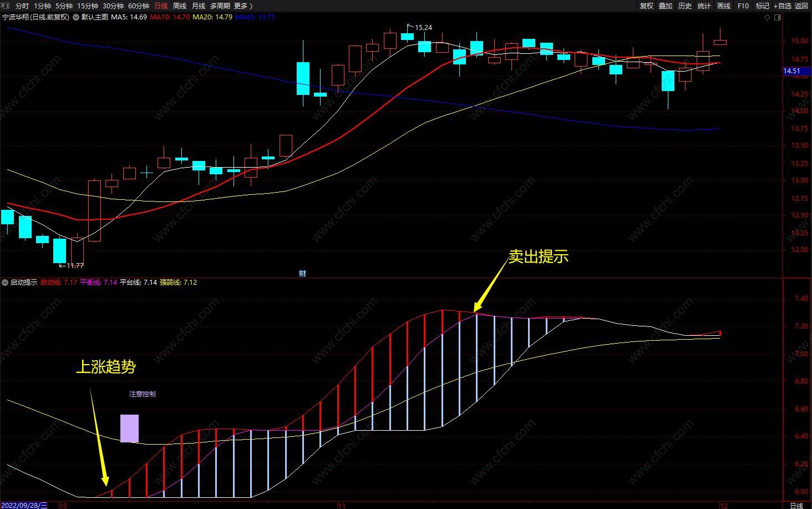This screenshot has height=509, width=812.
Task: Click the 注意控制 signal label
Action: 143,394
